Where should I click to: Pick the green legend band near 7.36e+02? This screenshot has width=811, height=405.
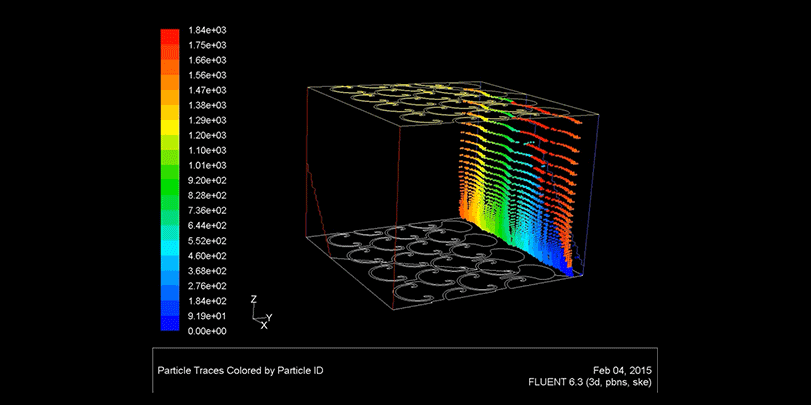(x=170, y=210)
